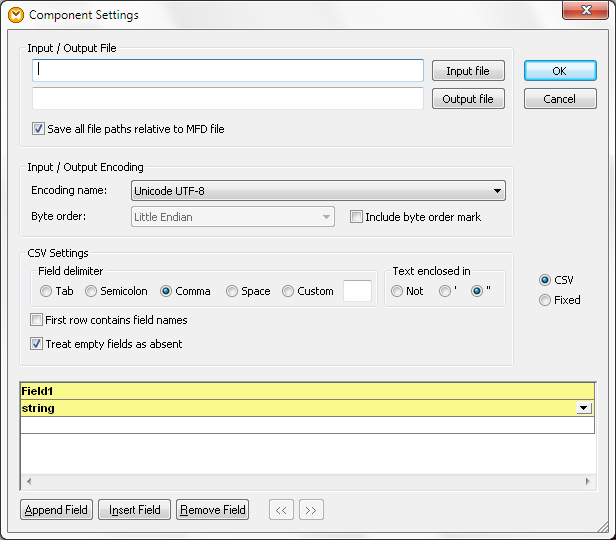Enable Include byte order mark option
Image resolution: width=616 pixels, height=540 pixels.
tap(356, 217)
